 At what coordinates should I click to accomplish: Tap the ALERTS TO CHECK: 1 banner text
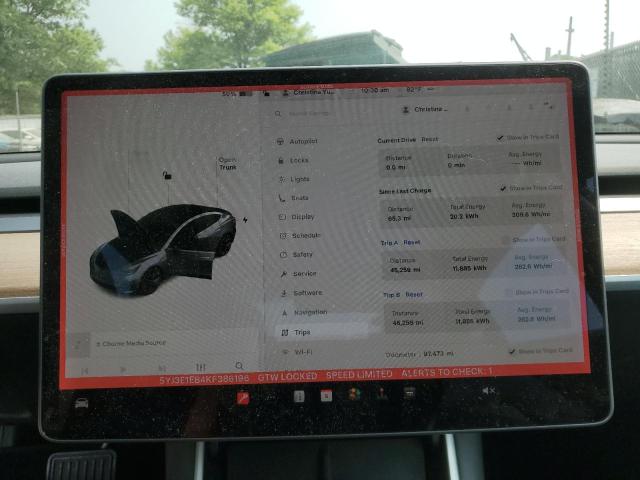[x=447, y=372]
